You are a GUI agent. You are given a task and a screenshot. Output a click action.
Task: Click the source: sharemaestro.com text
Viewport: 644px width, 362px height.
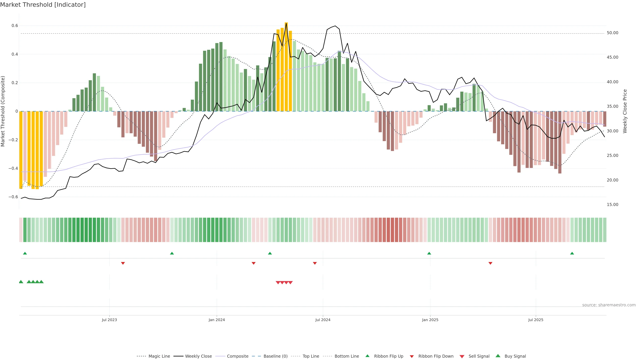click(x=609, y=305)
